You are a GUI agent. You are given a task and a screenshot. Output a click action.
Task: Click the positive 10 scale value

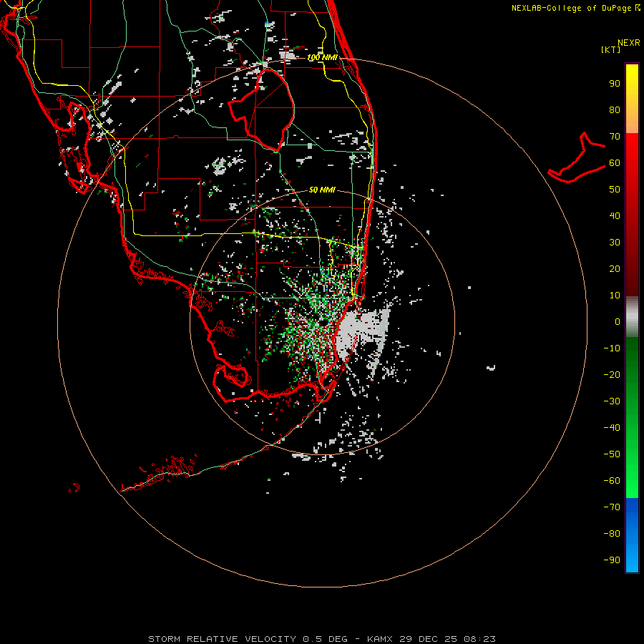point(615,296)
